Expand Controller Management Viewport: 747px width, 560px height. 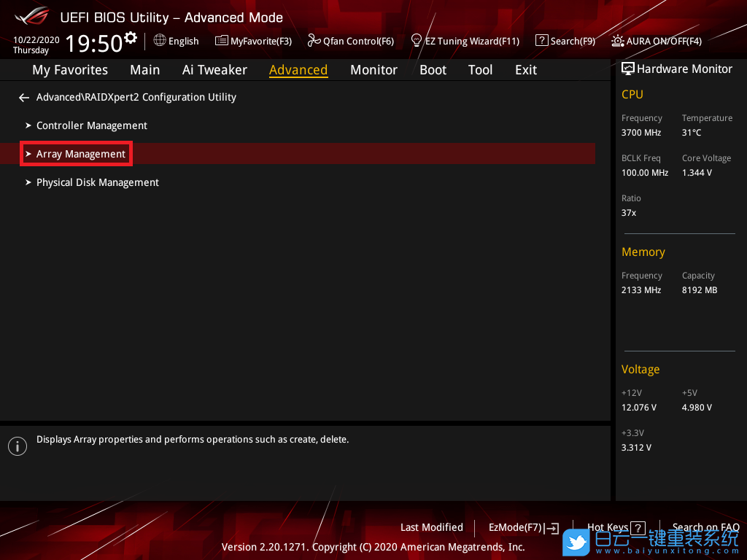tap(91, 125)
